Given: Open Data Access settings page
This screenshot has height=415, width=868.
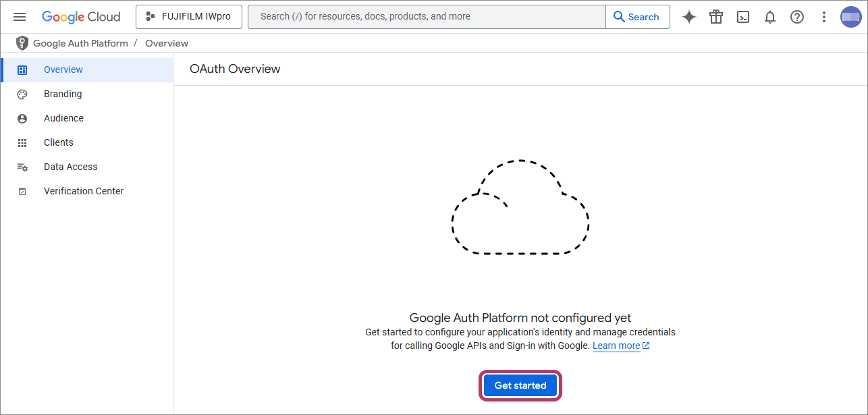Looking at the screenshot, I should coord(70,167).
